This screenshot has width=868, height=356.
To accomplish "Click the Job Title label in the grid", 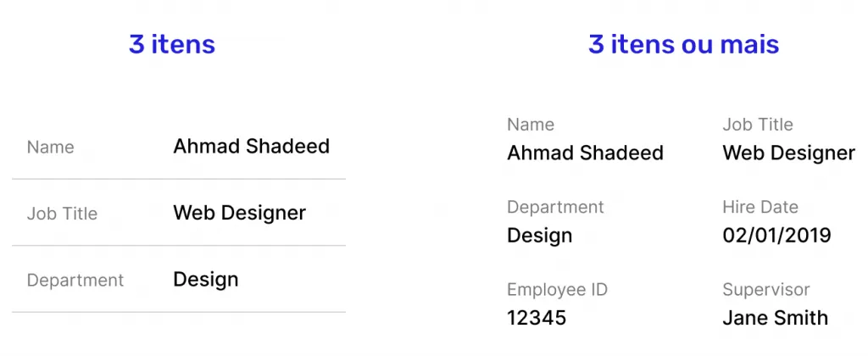I will click(758, 125).
